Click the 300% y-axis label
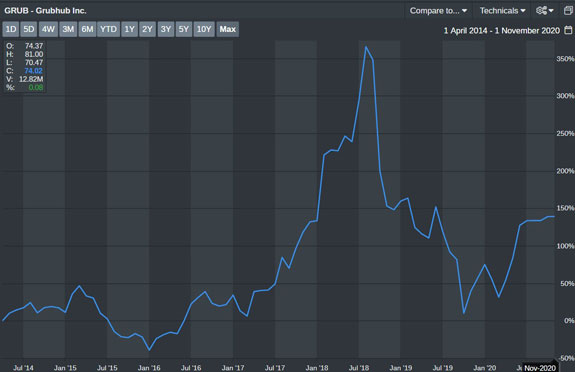 (565, 96)
